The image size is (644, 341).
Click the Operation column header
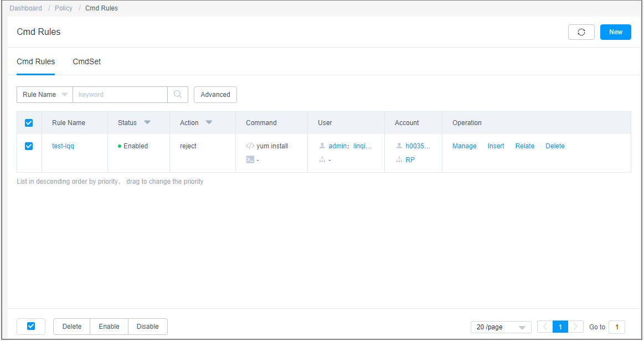[467, 123]
